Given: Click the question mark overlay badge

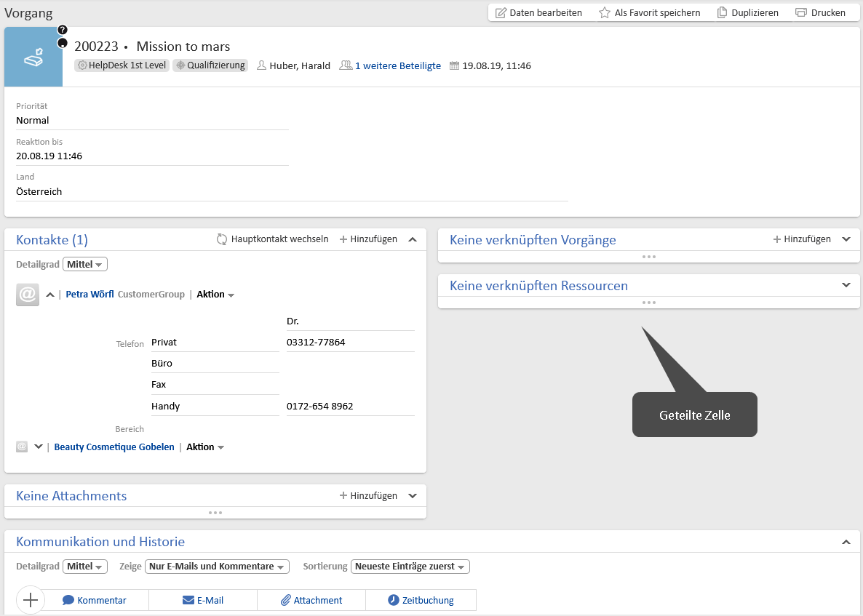Looking at the screenshot, I should [x=63, y=30].
